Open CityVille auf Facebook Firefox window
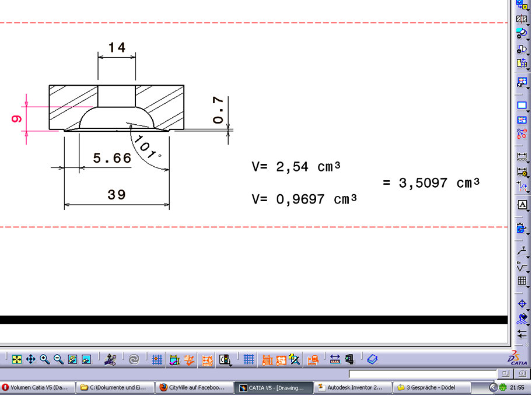The image size is (532, 396). pos(193,387)
